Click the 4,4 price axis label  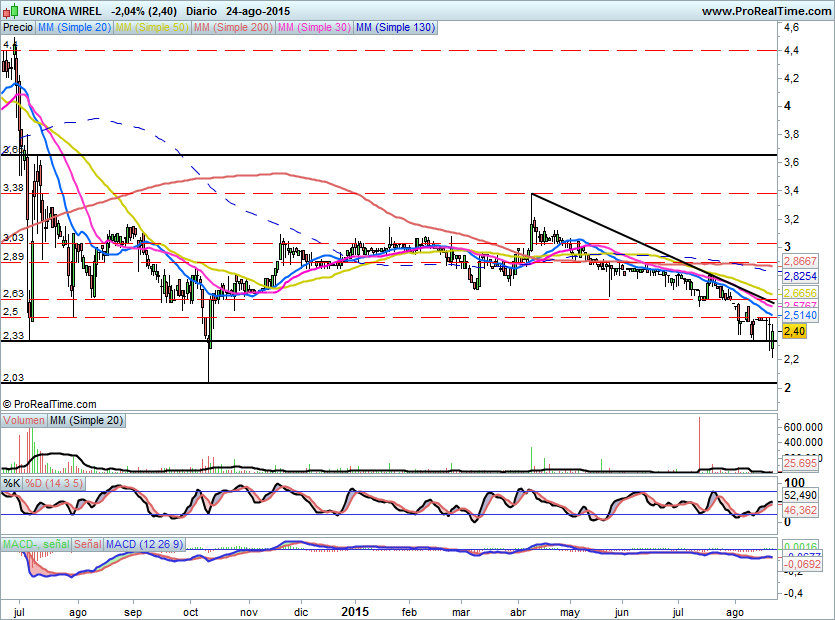[x=791, y=50]
